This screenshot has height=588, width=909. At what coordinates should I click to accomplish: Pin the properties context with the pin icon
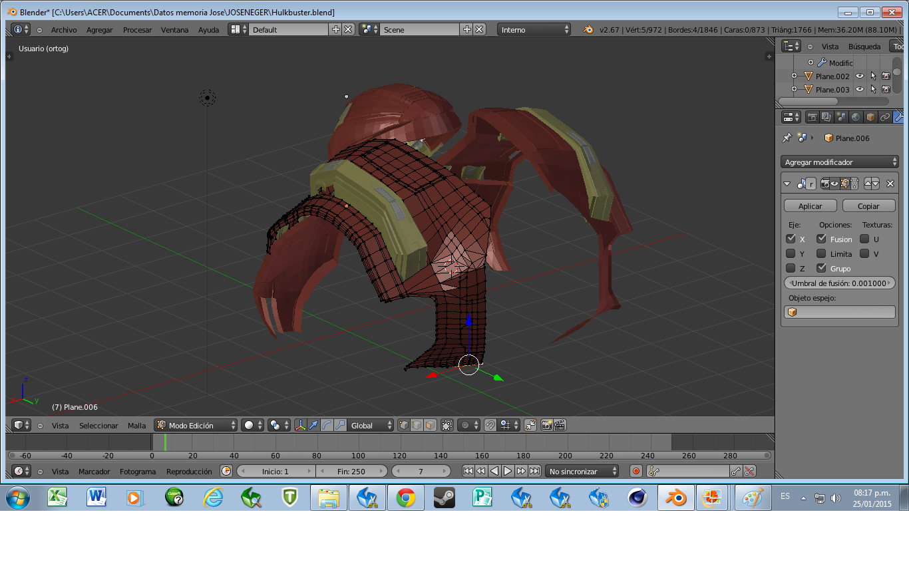tap(787, 138)
